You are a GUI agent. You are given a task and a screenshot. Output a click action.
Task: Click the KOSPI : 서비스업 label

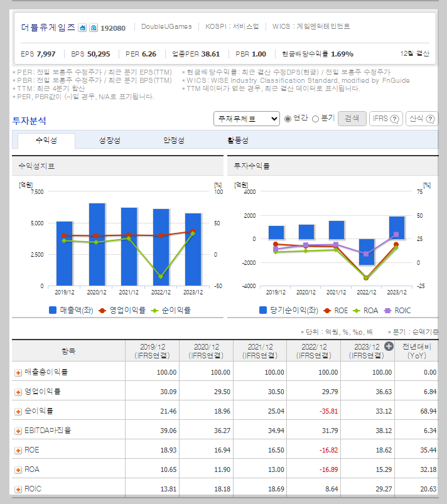click(x=232, y=27)
